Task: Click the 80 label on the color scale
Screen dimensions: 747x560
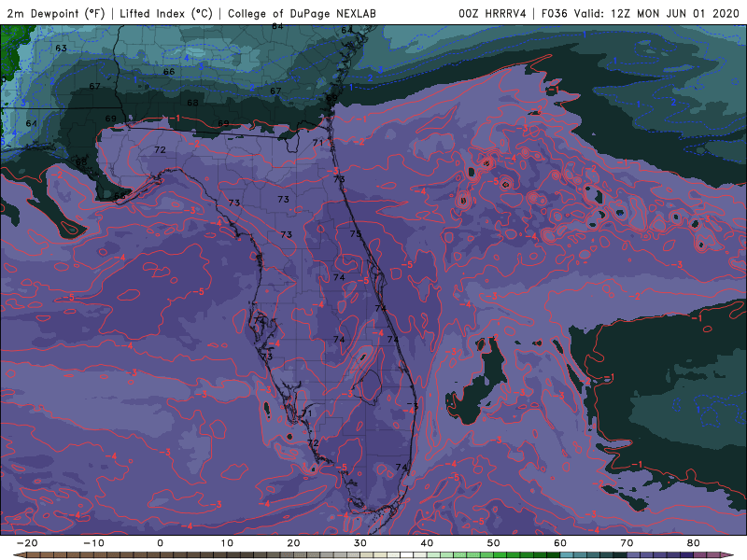Action: pos(694,543)
